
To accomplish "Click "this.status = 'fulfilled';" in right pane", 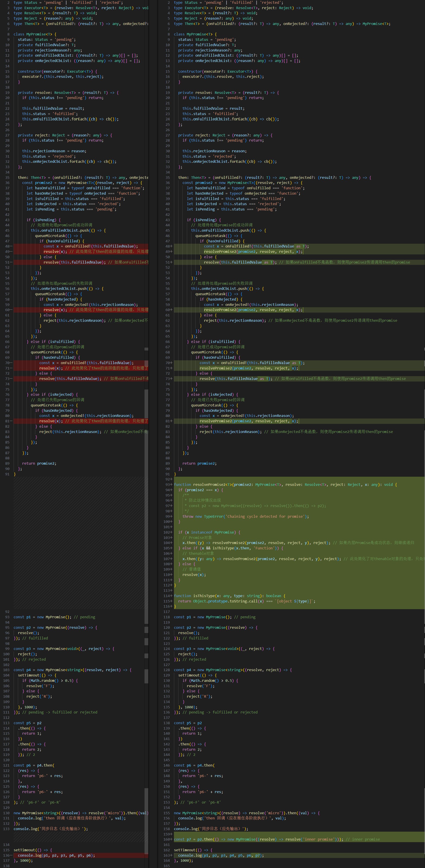I will click(x=210, y=113).
